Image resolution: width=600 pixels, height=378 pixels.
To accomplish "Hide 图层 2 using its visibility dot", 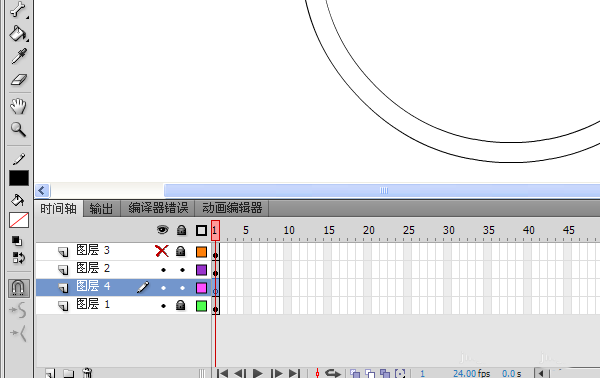I will [x=164, y=270].
